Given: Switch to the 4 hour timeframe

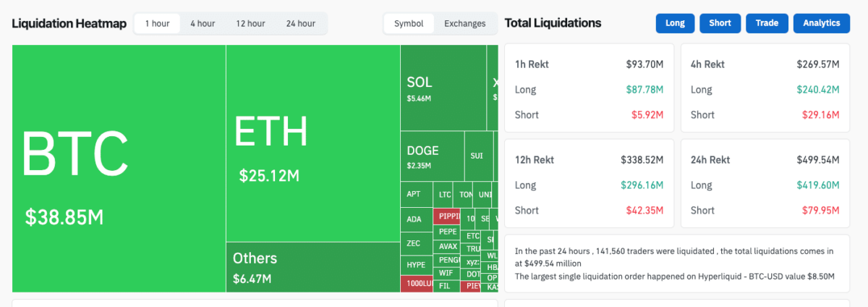Looking at the screenshot, I should pyautogui.click(x=203, y=23).
